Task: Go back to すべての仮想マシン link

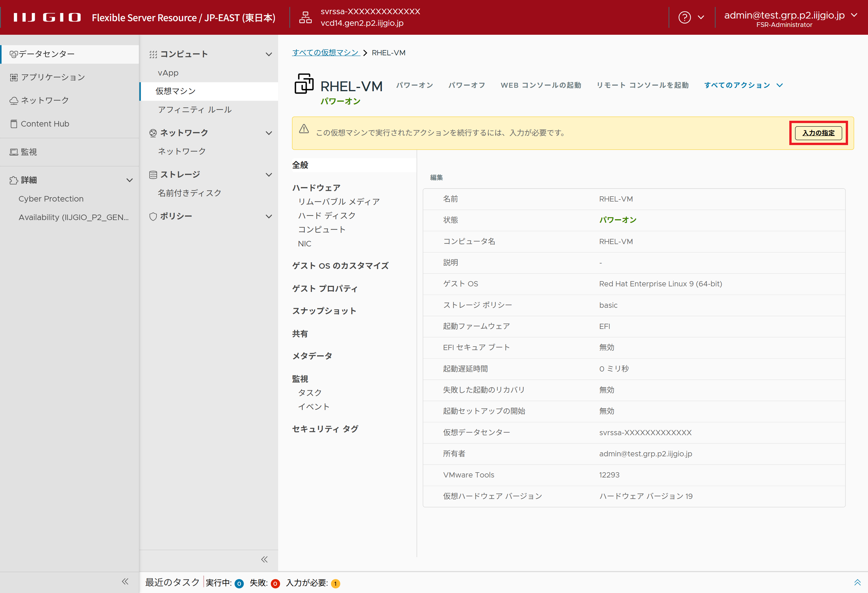Action: click(x=325, y=53)
